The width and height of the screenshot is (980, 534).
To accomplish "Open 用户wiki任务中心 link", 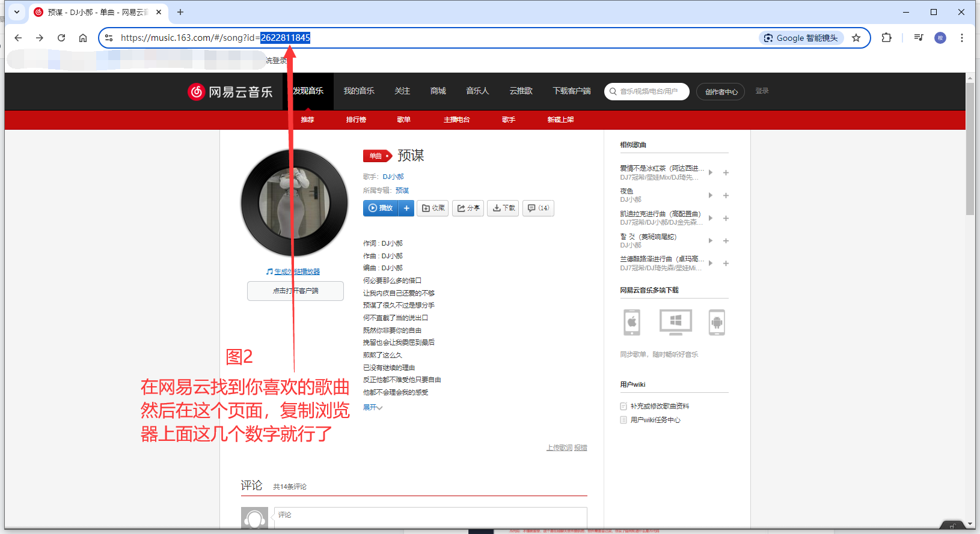I will pos(655,420).
